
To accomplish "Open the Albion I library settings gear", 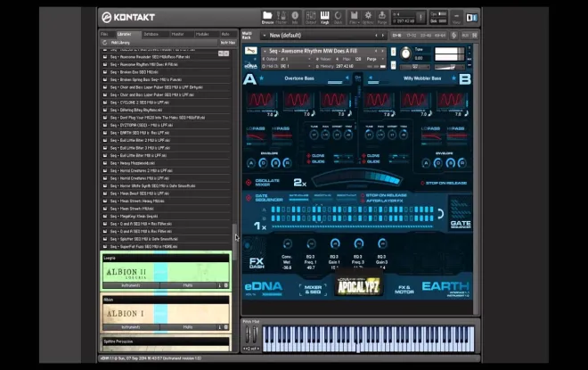I will coord(226,327).
